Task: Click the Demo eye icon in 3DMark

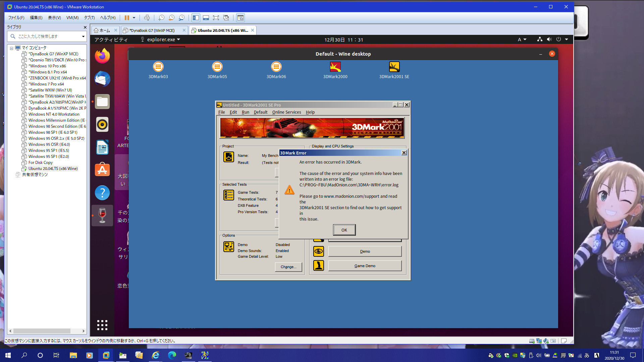Action: (319, 251)
